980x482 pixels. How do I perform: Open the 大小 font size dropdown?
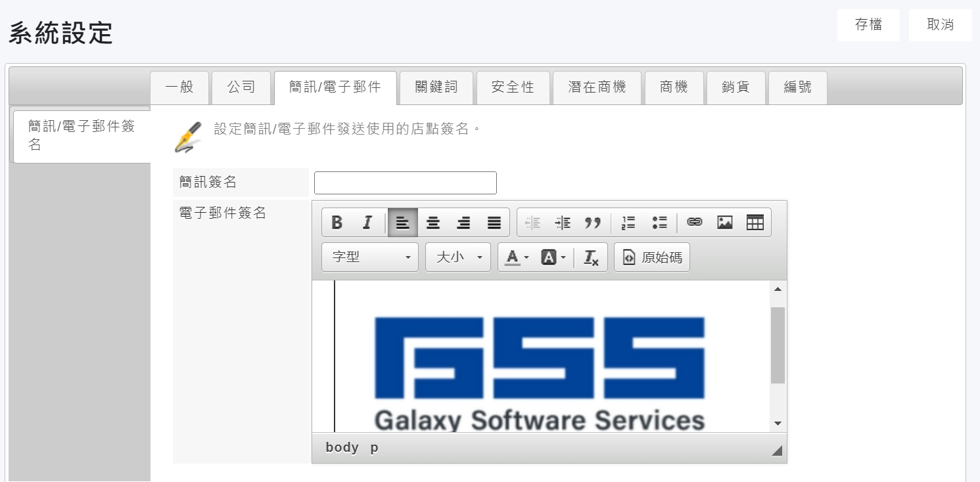[458, 257]
